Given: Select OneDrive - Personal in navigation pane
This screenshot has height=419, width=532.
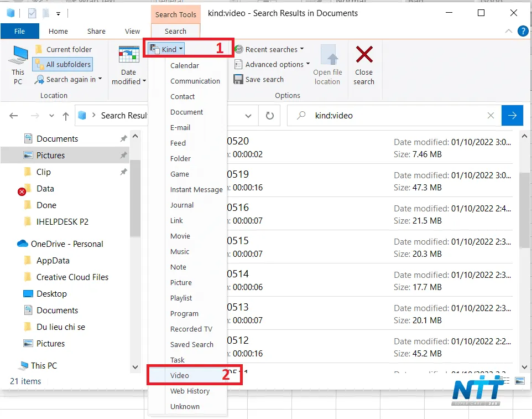Looking at the screenshot, I should [x=67, y=244].
